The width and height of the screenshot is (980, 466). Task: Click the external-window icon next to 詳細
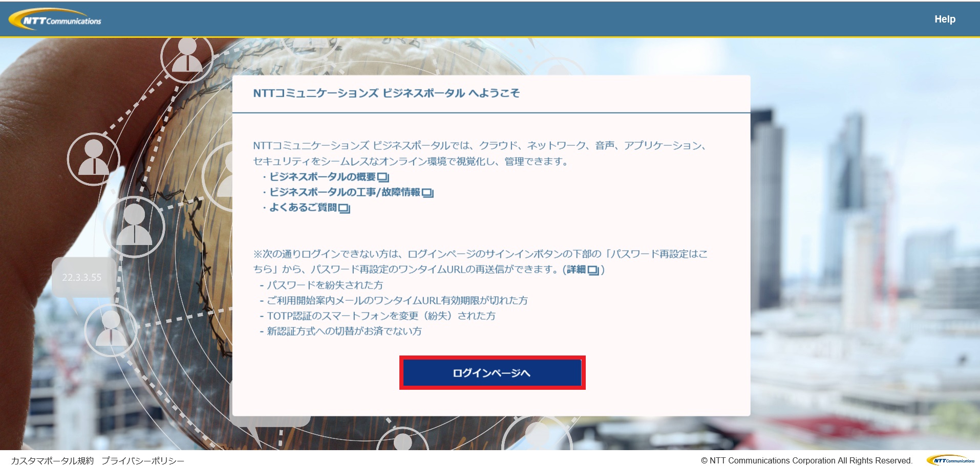[x=593, y=270]
